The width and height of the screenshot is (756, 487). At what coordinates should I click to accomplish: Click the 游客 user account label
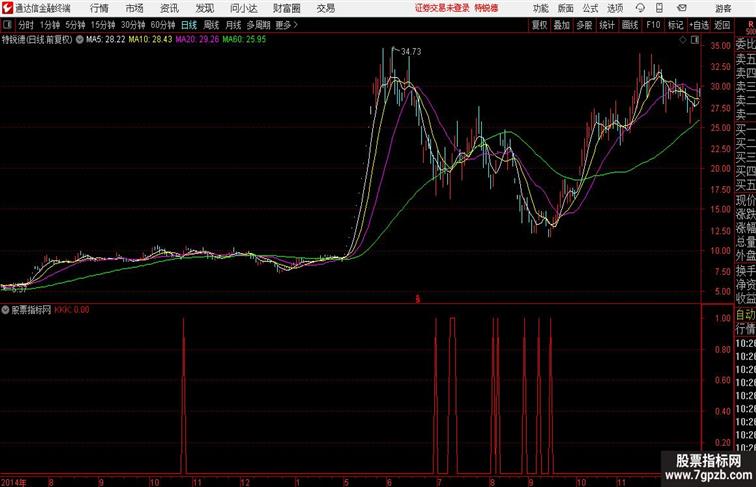[723, 8]
